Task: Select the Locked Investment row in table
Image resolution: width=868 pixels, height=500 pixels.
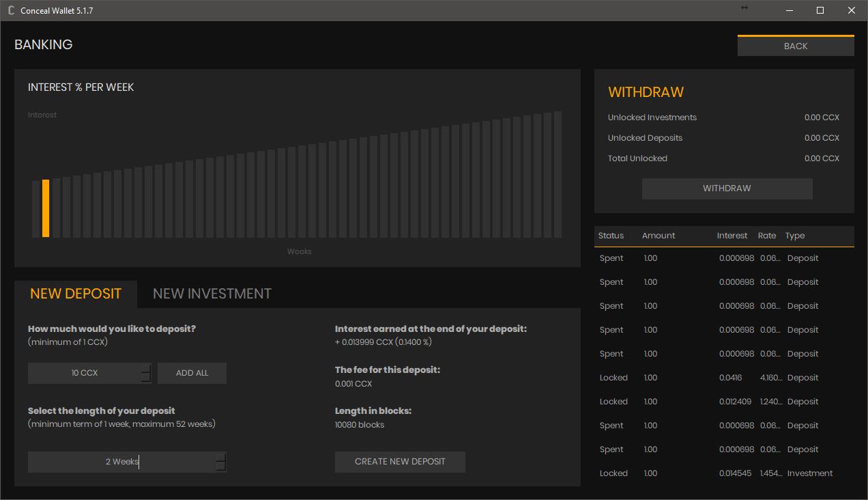Action: pyautogui.click(x=723, y=473)
